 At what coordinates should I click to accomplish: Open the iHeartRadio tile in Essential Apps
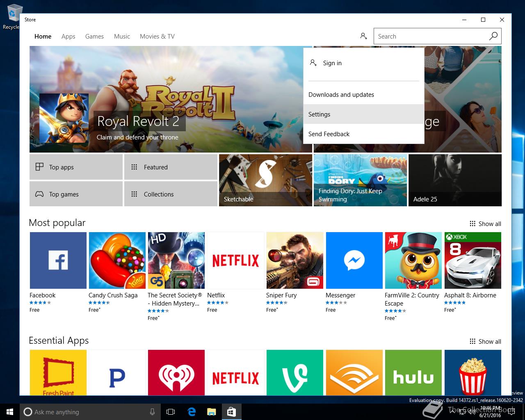pyautogui.click(x=176, y=372)
